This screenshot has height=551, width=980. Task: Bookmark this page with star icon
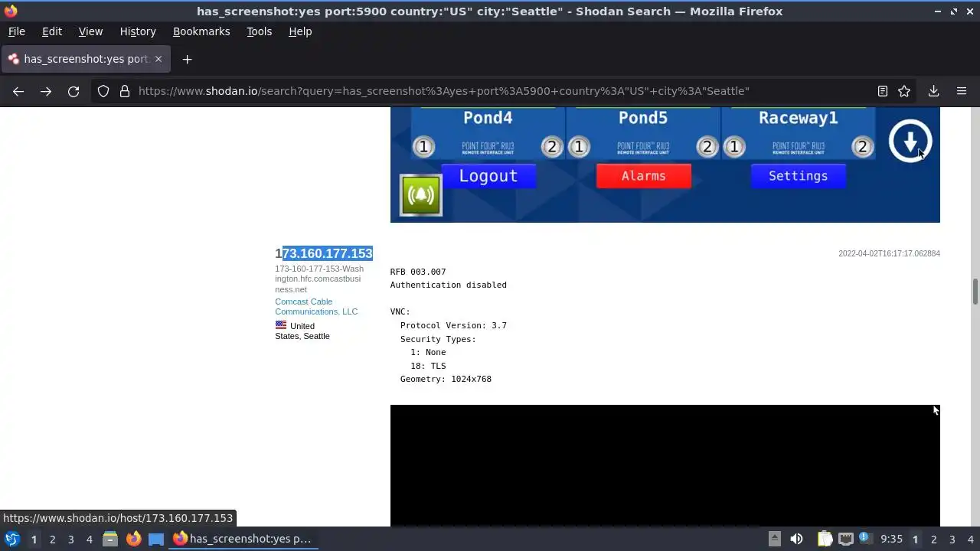904,91
